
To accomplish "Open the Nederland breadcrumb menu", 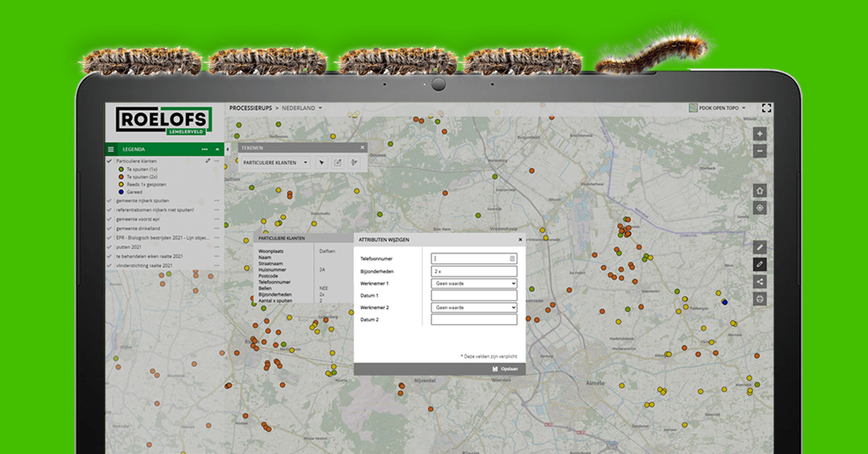I will 302,108.
